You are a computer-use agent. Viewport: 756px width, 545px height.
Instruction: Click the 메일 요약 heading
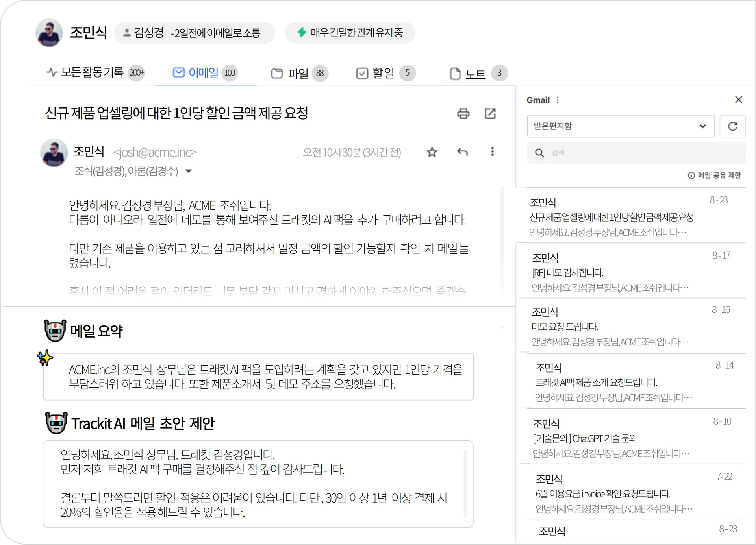click(x=96, y=331)
